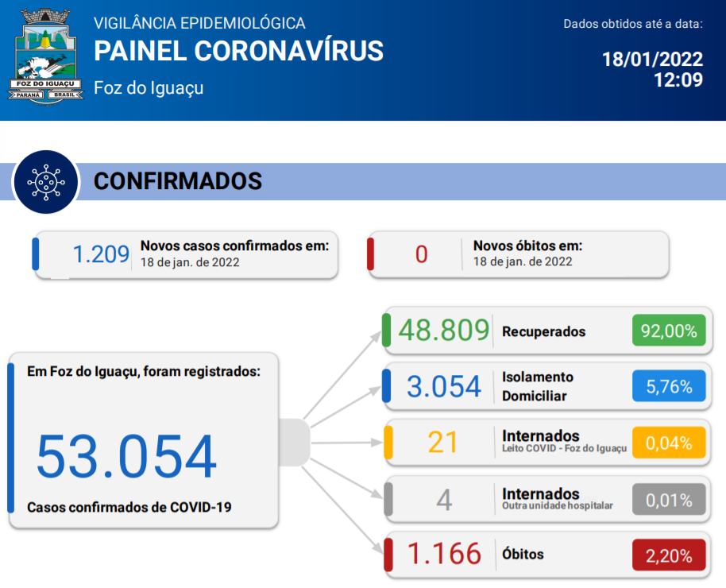726x588 pixels.
Task: Click 'Novos casos confirmados em:' label
Action: coord(235,246)
